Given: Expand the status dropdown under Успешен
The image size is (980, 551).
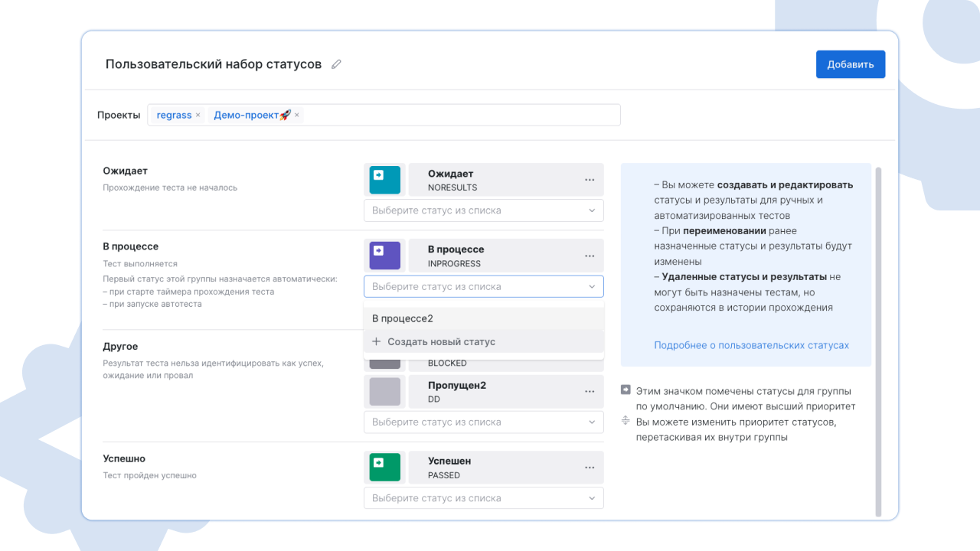Looking at the screenshot, I should (483, 498).
